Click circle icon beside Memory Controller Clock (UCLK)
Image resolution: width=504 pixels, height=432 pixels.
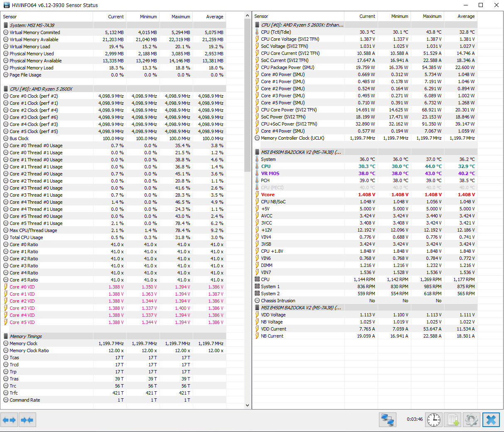pos(257,138)
